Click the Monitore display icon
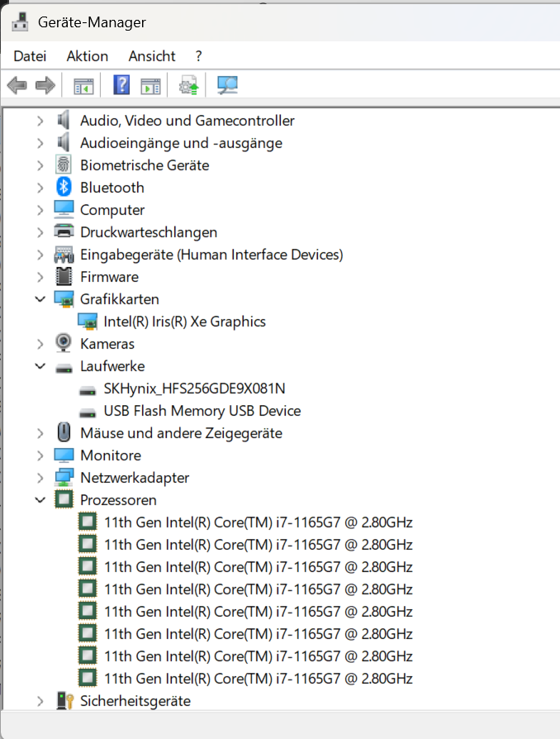 tap(64, 455)
